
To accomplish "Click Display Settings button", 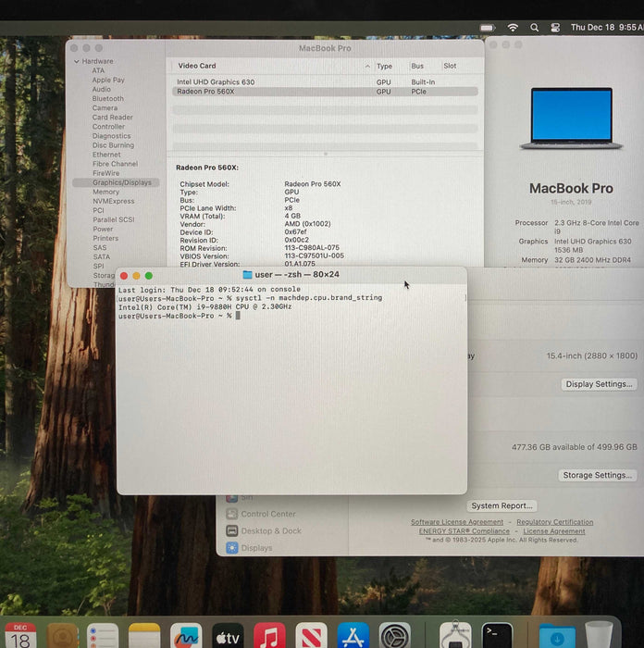I will pyautogui.click(x=599, y=384).
